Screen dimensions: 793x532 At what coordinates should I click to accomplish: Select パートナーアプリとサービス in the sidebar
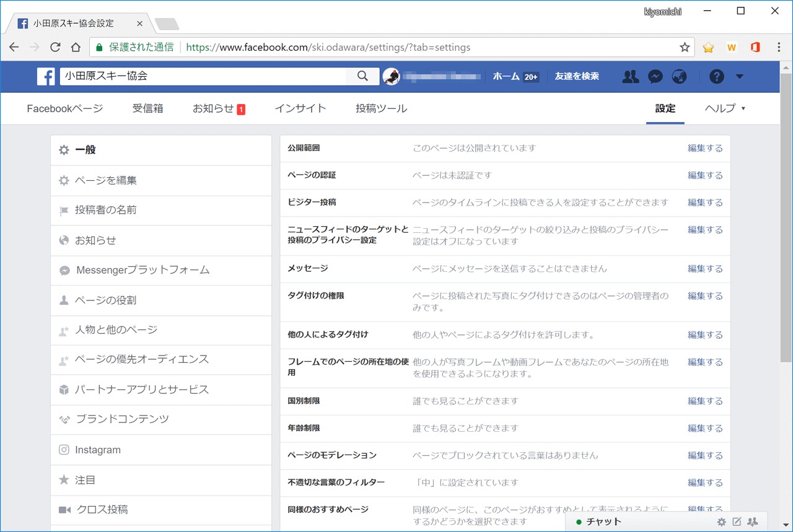point(161,390)
